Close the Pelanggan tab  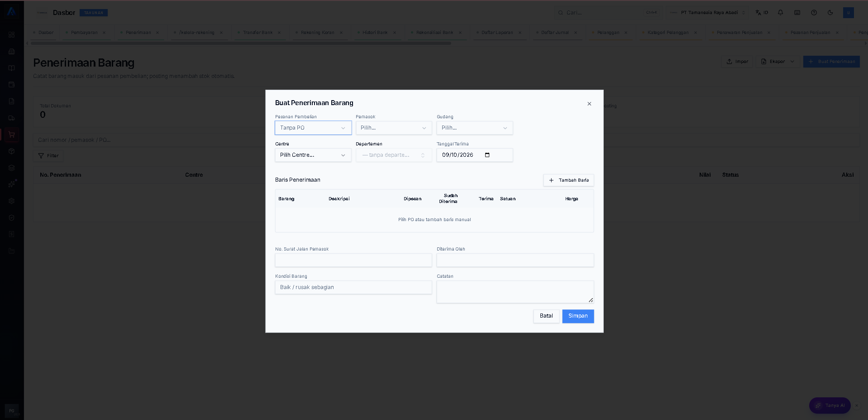626,33
